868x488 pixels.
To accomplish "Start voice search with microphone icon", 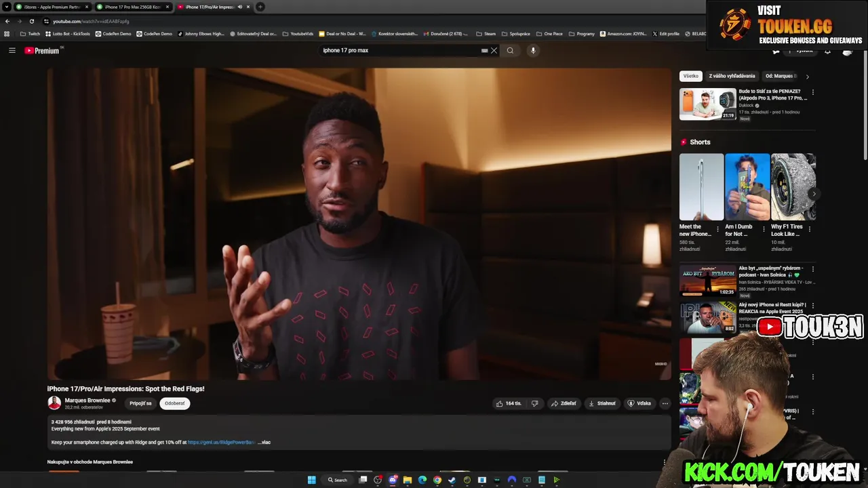I will [x=533, y=50].
